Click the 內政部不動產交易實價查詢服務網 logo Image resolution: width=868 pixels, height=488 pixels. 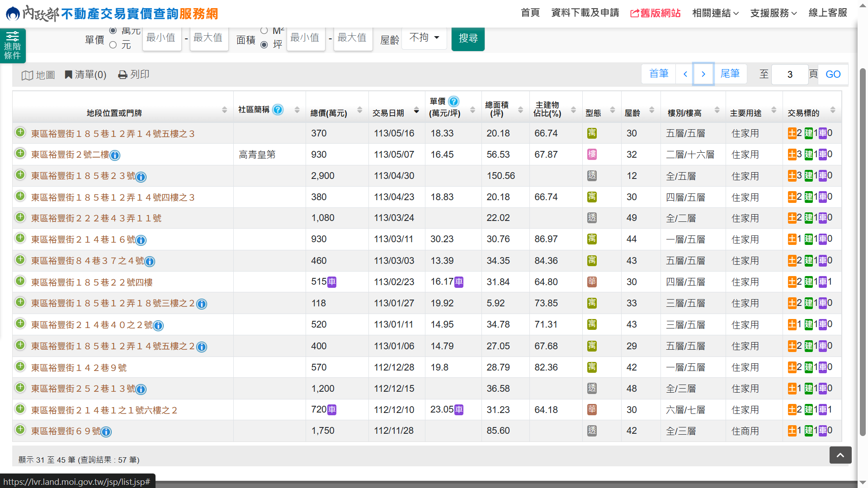[112, 14]
